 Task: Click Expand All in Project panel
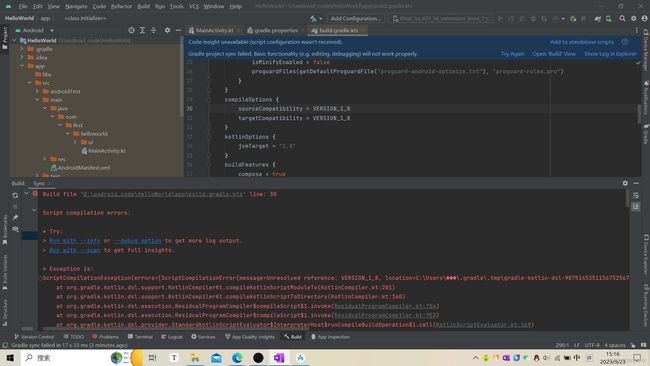tap(142, 30)
